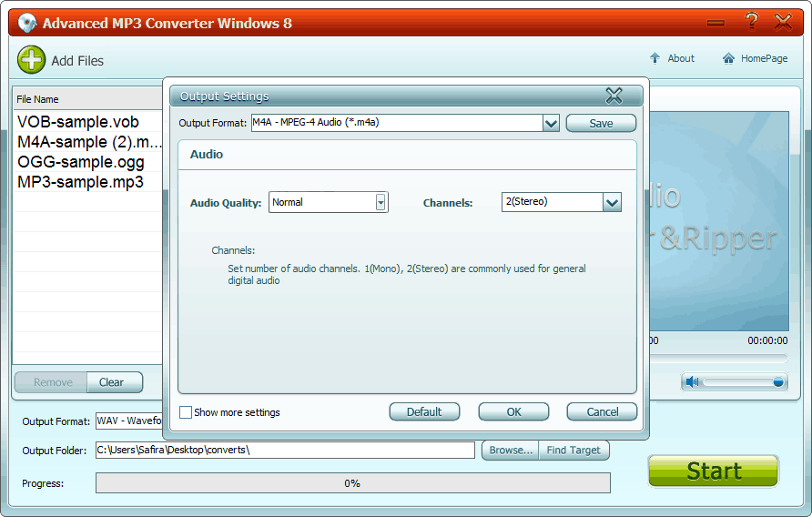Image resolution: width=812 pixels, height=517 pixels.
Task: Click the Add Files label
Action: (x=77, y=61)
